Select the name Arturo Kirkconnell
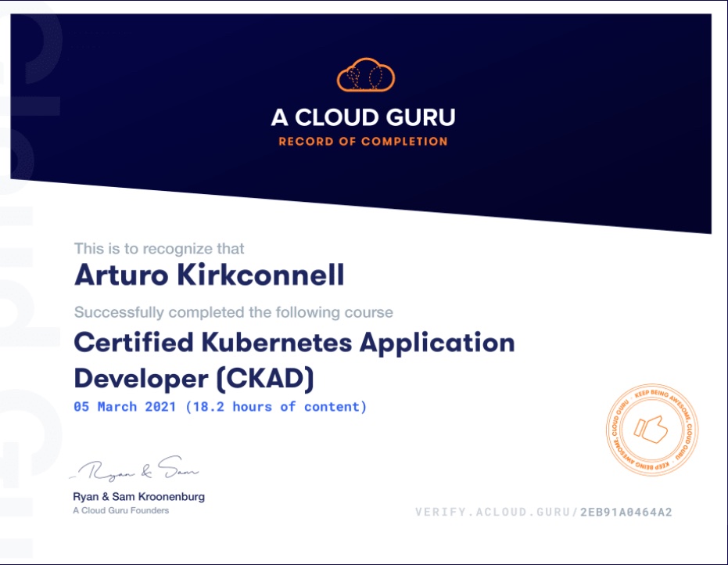This screenshot has width=728, height=565. point(210,275)
